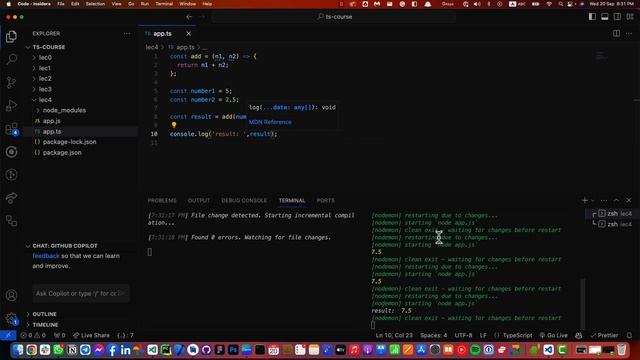This screenshot has height=360, width=640.
Task: Collapse the Chat: GitHub Copilot section
Action: pyautogui.click(x=64, y=246)
